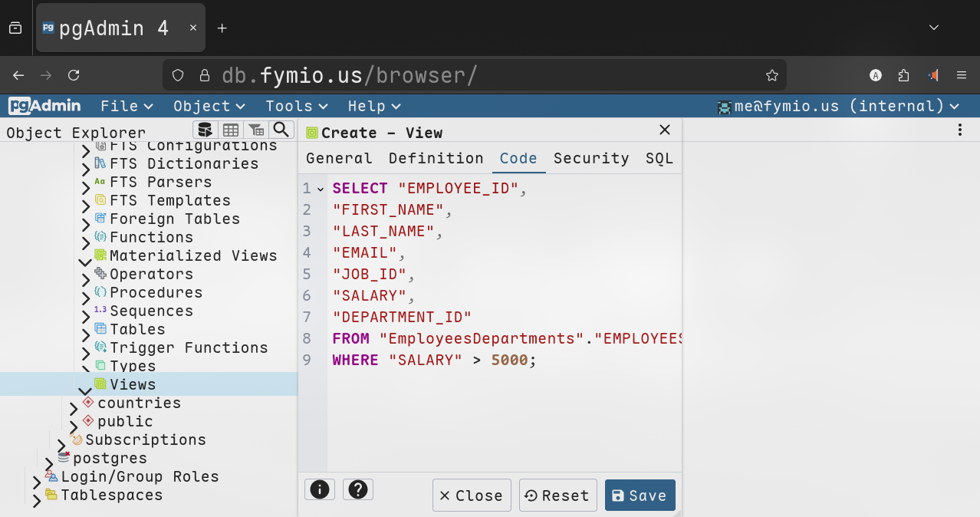
Task: Open the Tools menu
Action: pos(296,107)
